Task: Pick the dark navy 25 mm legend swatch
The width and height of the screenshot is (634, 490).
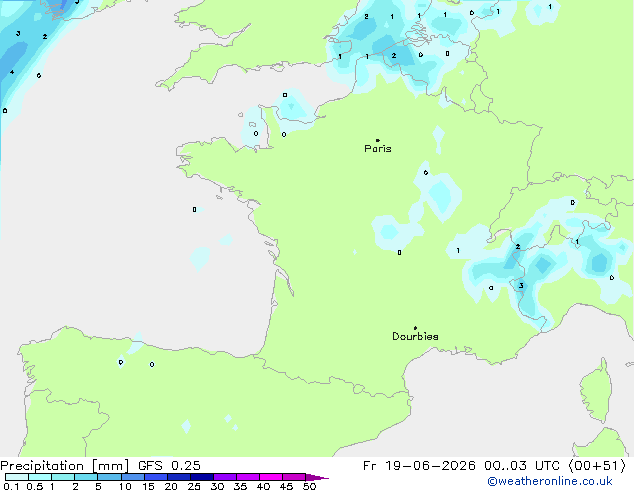Action: pos(202,477)
